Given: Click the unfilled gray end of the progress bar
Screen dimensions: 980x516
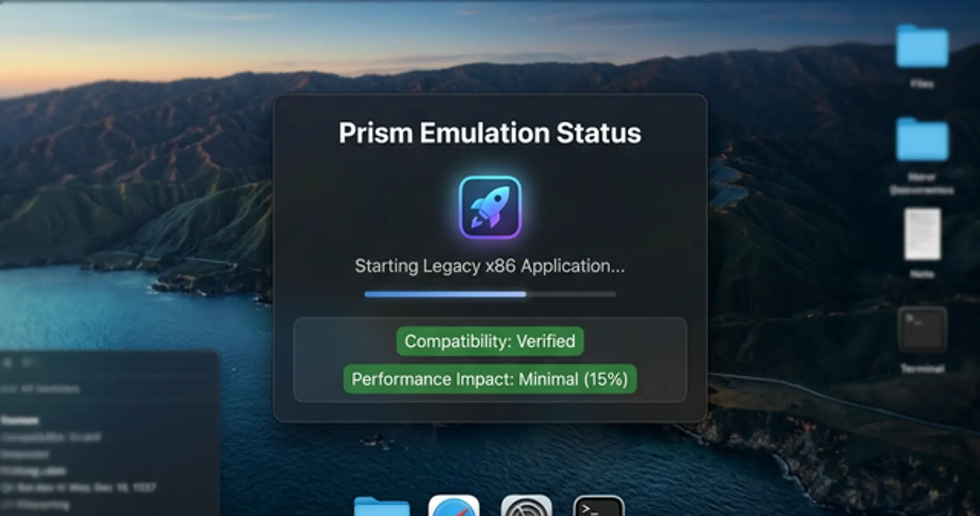Looking at the screenshot, I should pos(571,294).
